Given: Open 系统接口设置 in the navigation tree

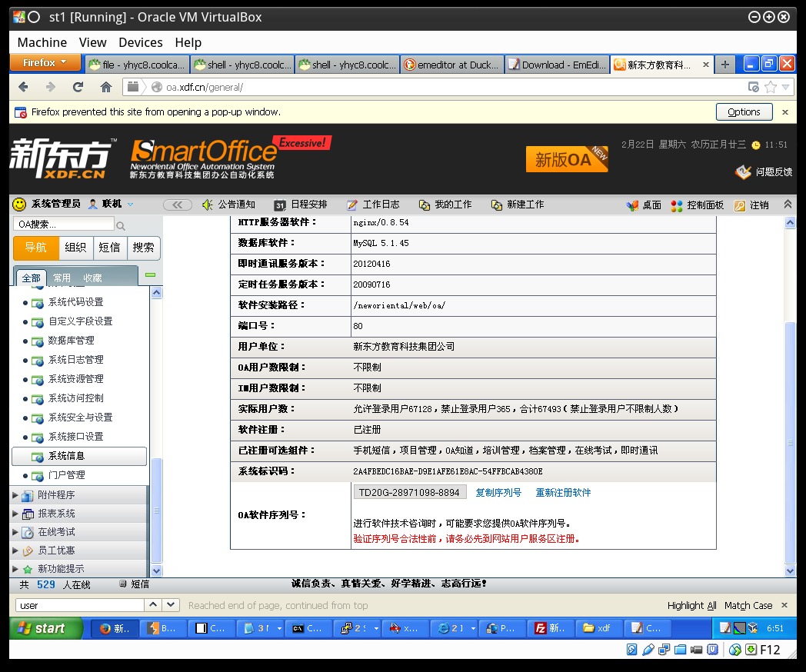Looking at the screenshot, I should pos(75,437).
